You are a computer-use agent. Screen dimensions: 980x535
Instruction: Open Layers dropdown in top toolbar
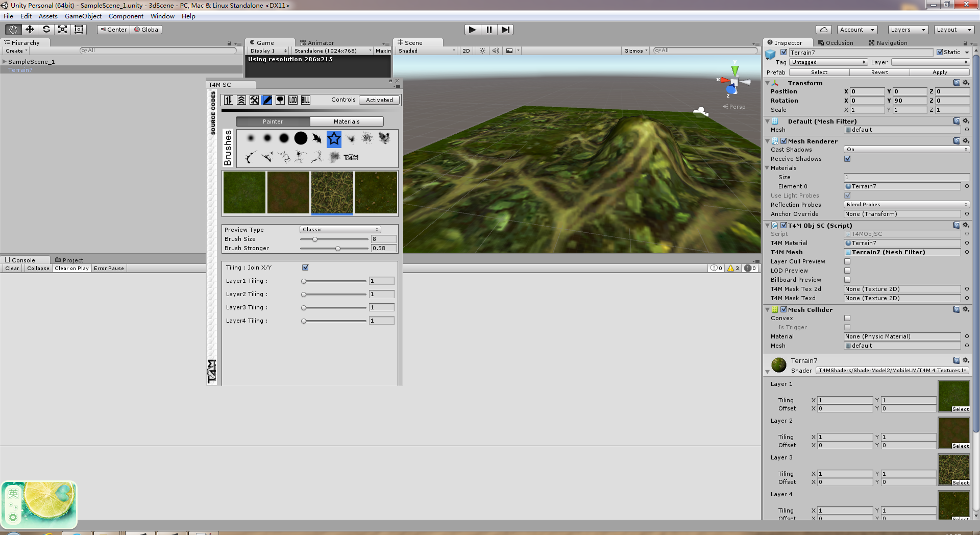point(908,30)
